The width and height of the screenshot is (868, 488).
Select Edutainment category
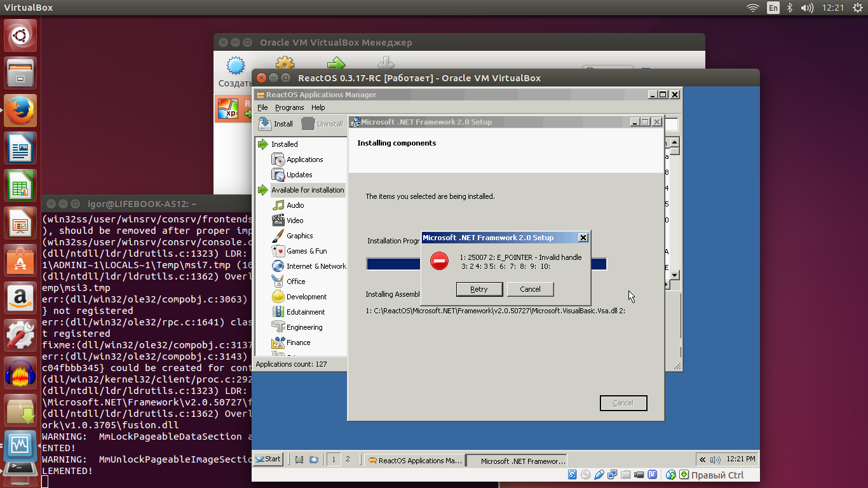pyautogui.click(x=305, y=312)
